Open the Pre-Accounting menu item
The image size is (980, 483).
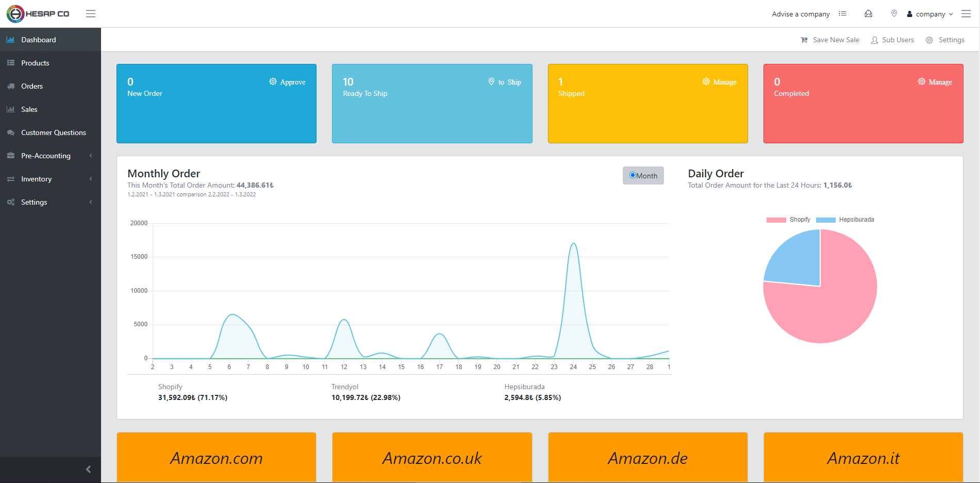click(51, 156)
